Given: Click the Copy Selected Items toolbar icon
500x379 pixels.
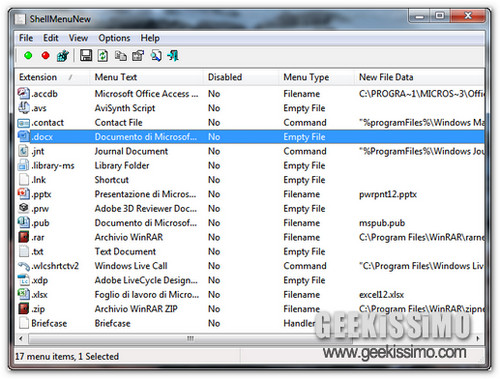Looking at the screenshot, I should click(120, 56).
